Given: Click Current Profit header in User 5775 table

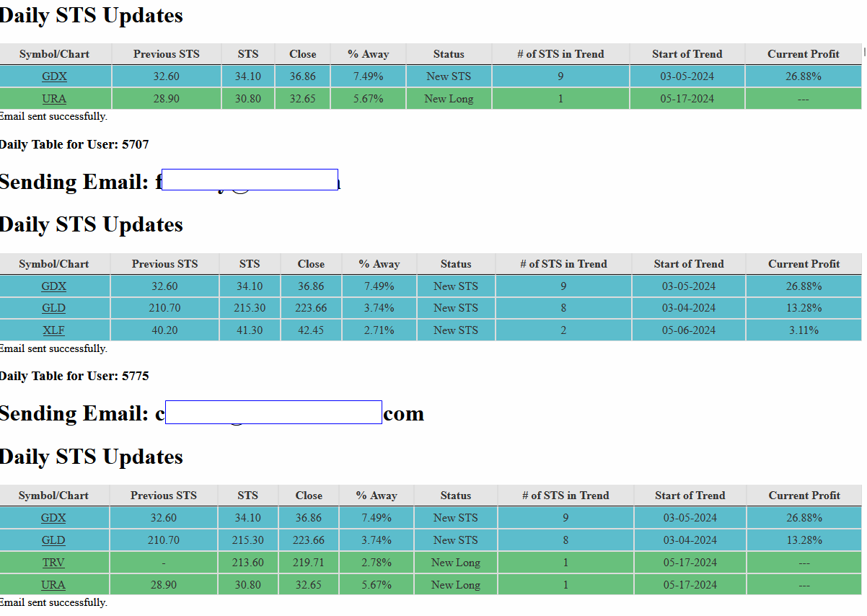Looking at the screenshot, I should coord(804,496).
